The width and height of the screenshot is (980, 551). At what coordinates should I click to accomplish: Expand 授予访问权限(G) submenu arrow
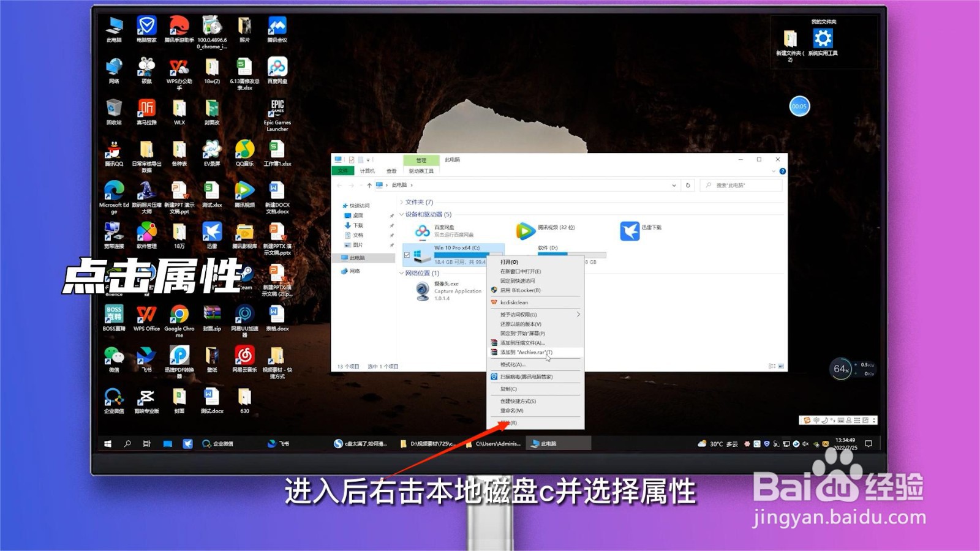tap(578, 314)
